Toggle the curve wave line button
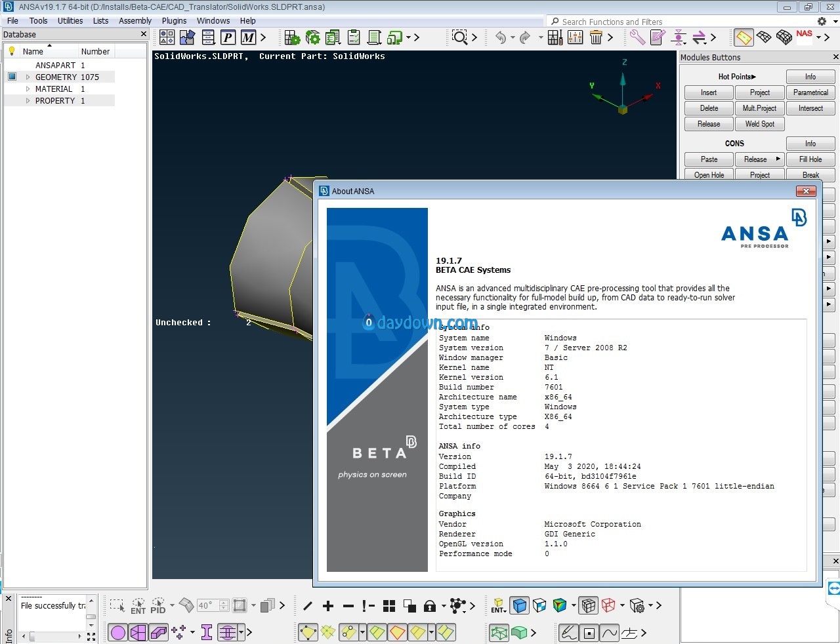This screenshot has height=644, width=840. (610, 633)
